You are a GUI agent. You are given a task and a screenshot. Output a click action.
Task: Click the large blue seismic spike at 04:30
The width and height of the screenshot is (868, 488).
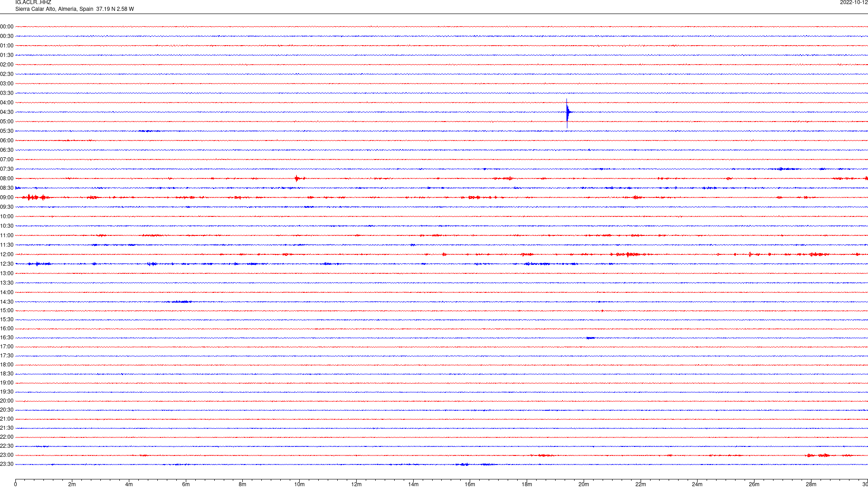[567, 113]
